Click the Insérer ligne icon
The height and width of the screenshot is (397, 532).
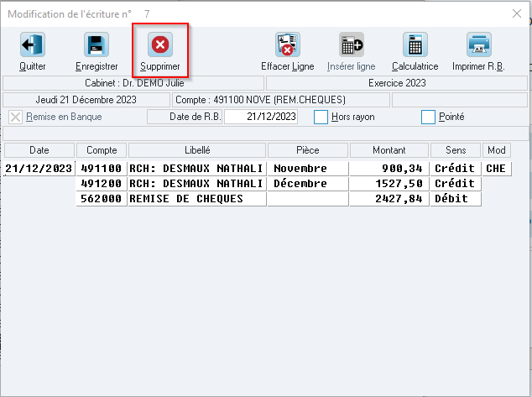click(x=352, y=44)
